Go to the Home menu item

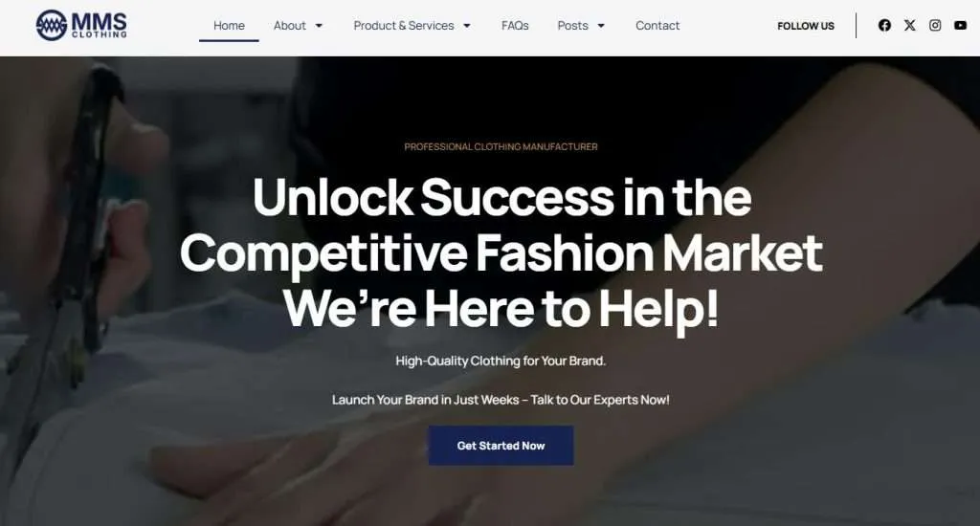pos(229,26)
